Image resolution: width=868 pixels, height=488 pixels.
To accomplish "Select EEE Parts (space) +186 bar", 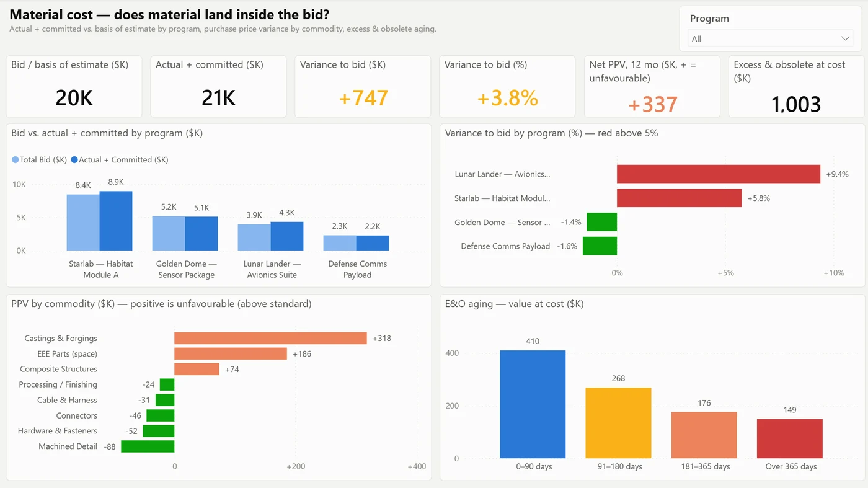I will click(231, 353).
